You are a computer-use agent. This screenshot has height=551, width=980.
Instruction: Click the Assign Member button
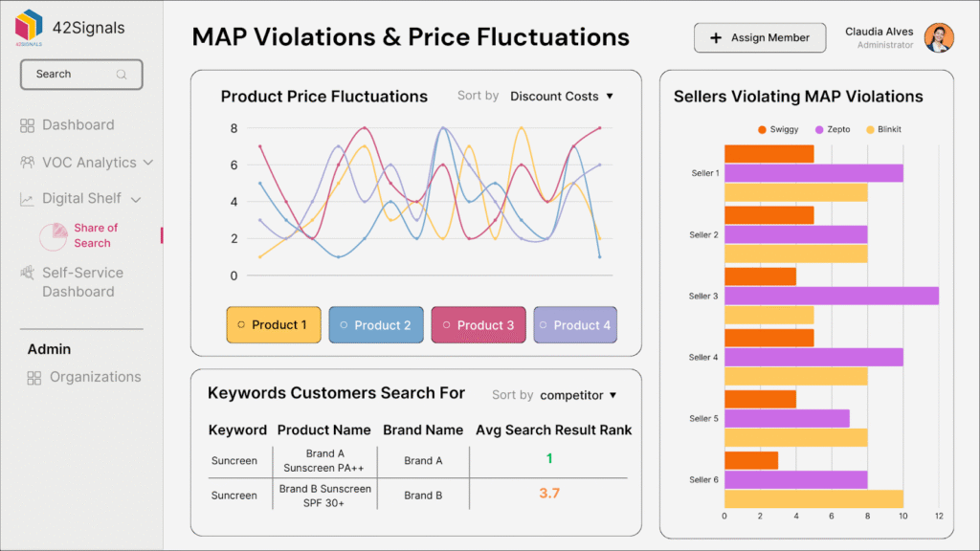click(760, 37)
